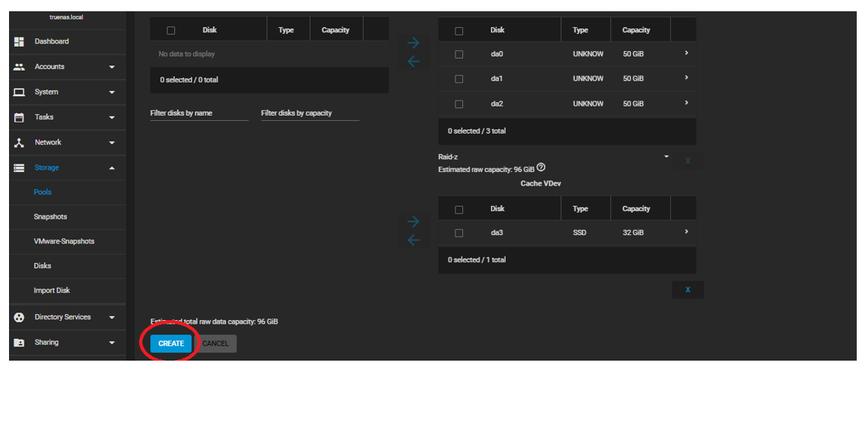Screen dimensions: 868x426
Task: Expand the Sharing menu arrow
Action: [112, 343]
